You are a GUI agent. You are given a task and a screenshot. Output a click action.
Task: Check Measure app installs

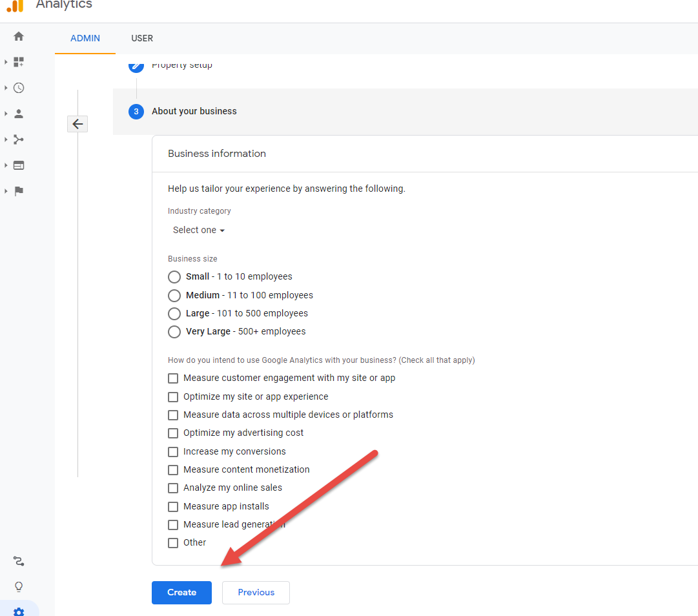click(x=173, y=507)
